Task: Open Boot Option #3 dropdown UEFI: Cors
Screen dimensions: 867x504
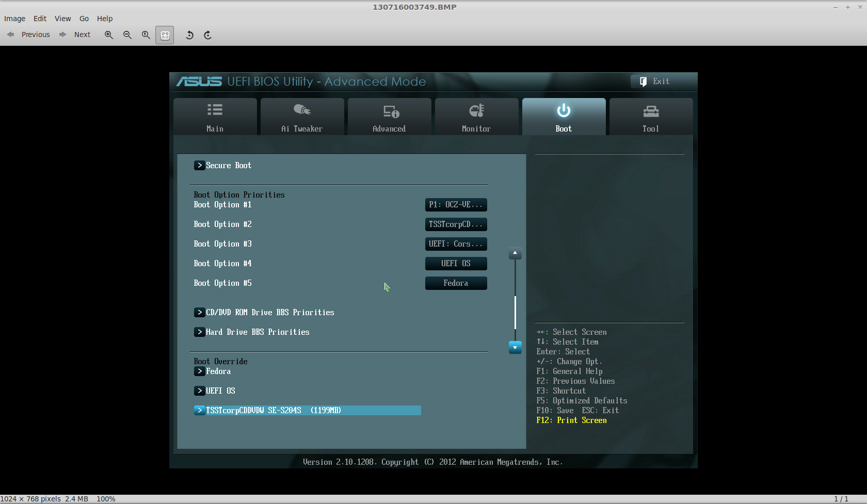Action: click(456, 244)
